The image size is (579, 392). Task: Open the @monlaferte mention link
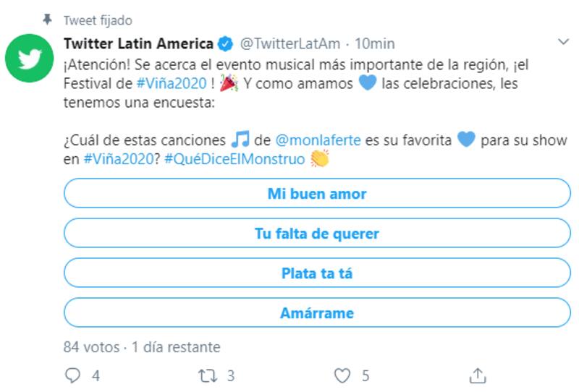click(x=318, y=140)
